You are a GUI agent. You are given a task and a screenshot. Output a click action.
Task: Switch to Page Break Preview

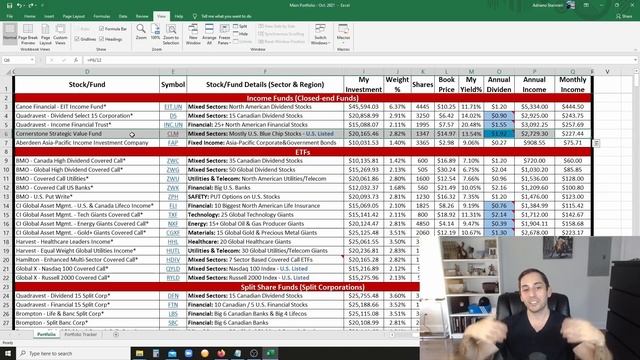pos(28,34)
